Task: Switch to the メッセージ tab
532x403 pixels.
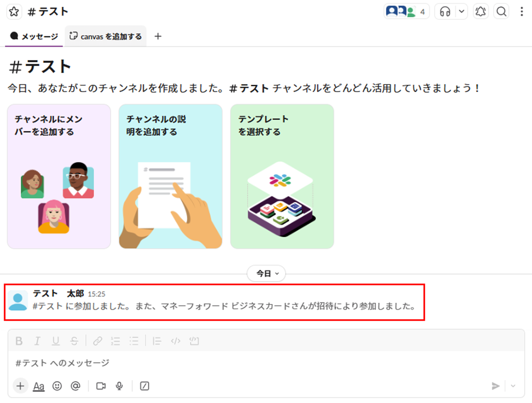Action: [x=34, y=36]
